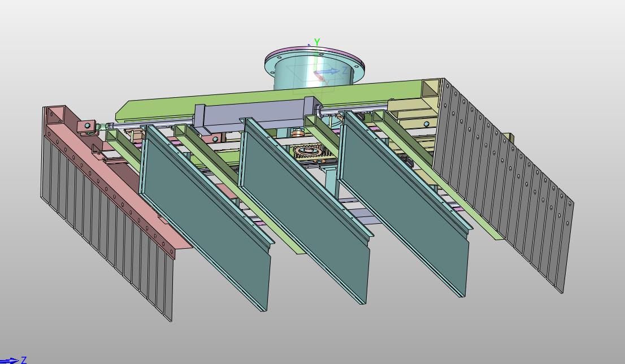
Task: Select the cyan cylindrical mounting flange on top
Action: pyautogui.click(x=314, y=68)
